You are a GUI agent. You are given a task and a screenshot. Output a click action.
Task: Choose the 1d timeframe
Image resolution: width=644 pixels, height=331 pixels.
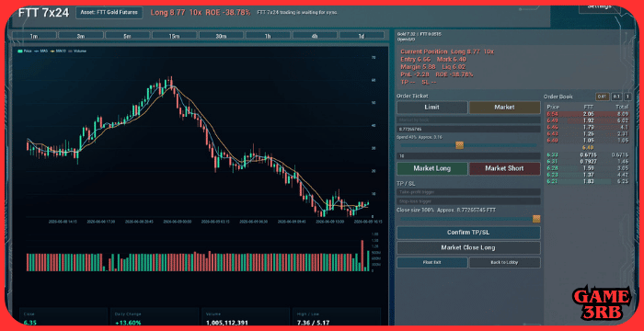pos(362,36)
